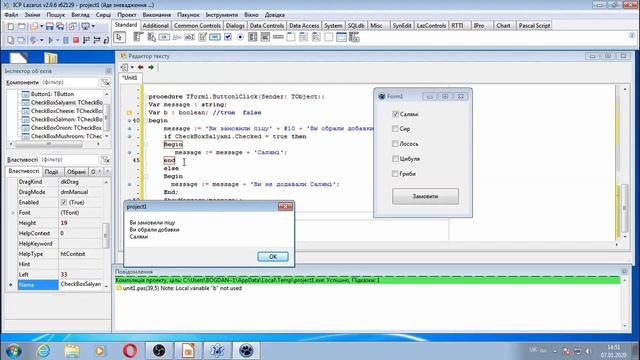This screenshot has height=360, width=640.
Task: Open dropdown next to desktop layout icon
Action: click(93, 27)
